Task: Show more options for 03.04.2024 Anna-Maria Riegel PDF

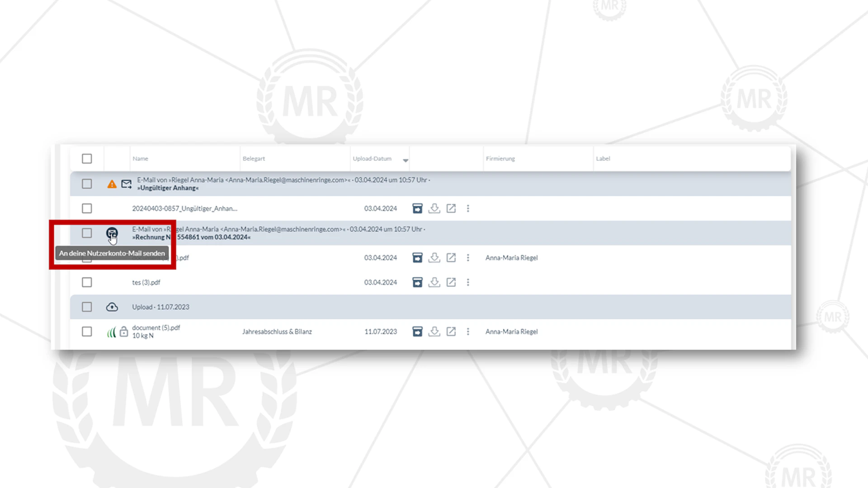Action: tap(468, 258)
